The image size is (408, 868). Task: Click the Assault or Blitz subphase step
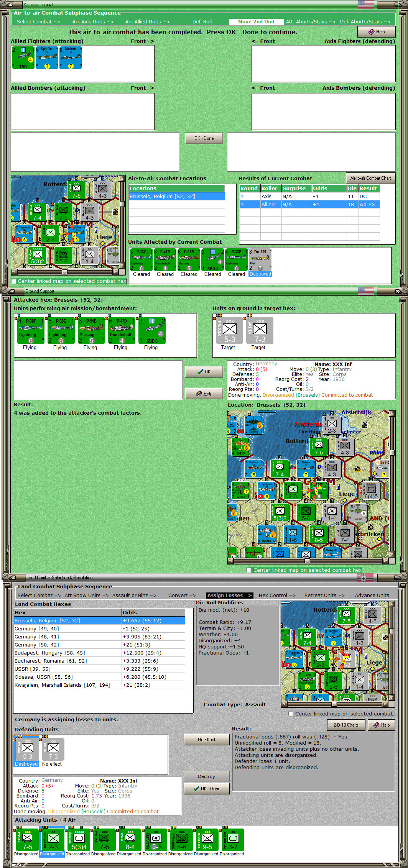(x=134, y=595)
